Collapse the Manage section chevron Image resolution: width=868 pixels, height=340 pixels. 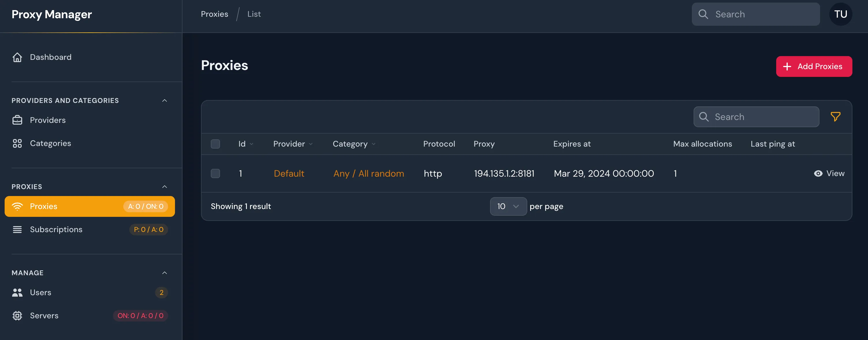pos(165,273)
